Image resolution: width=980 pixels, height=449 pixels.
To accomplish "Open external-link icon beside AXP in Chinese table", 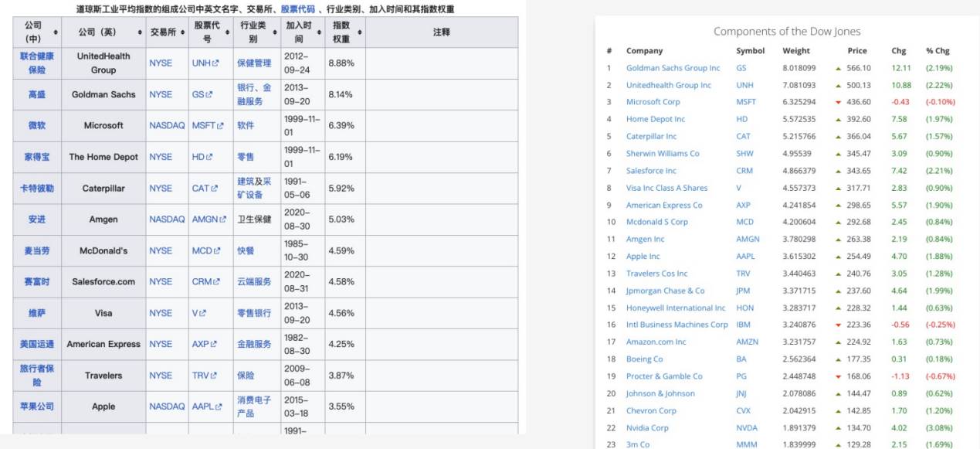I will pyautogui.click(x=215, y=344).
